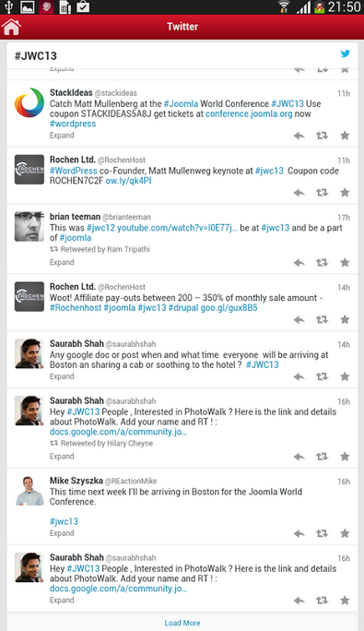Open the conference.joomla.org link
Screen dimensions: 364x631
click(x=249, y=113)
